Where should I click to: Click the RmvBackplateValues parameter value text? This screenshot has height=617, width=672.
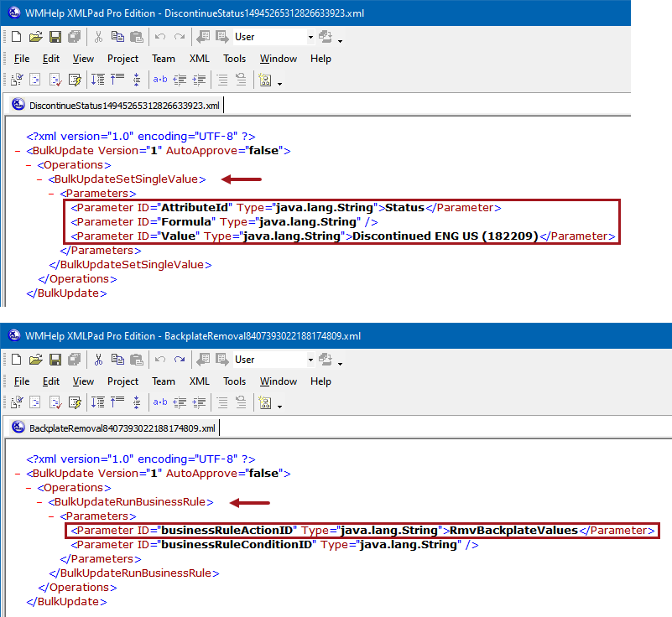[513, 531]
